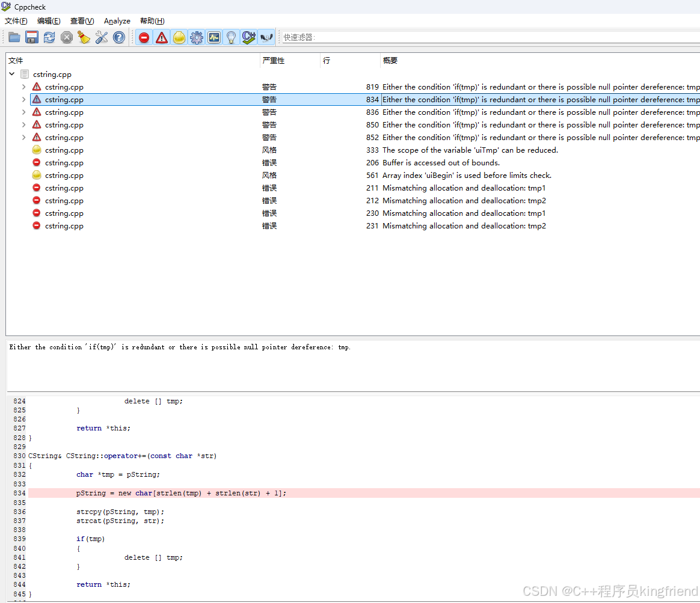
Task: Click style hat icon on line 333 row
Action: tap(37, 150)
